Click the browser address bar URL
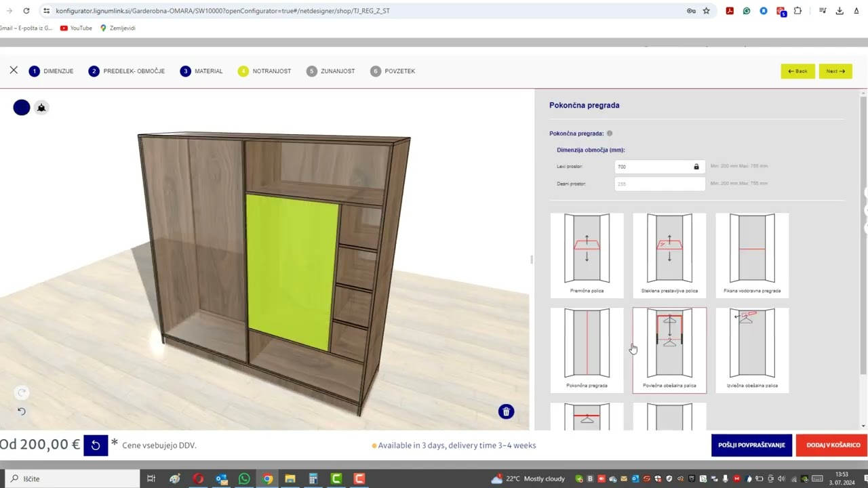 [222, 11]
